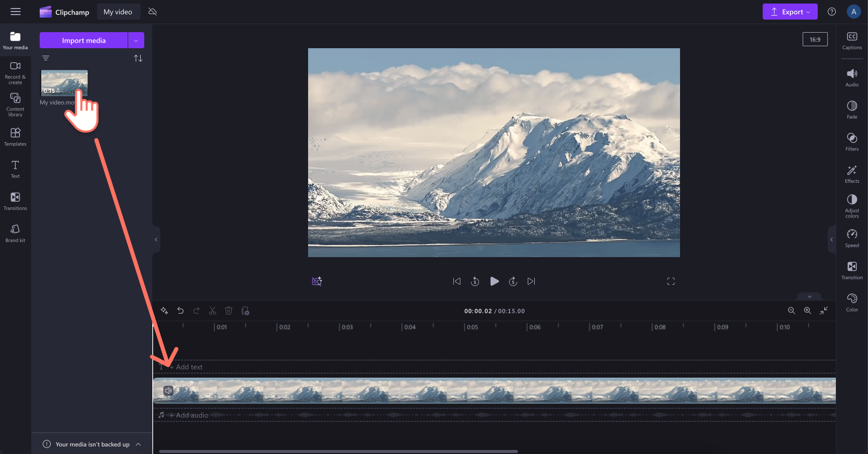
Task: Toggle the AI background removal icon under preview
Action: pyautogui.click(x=317, y=281)
